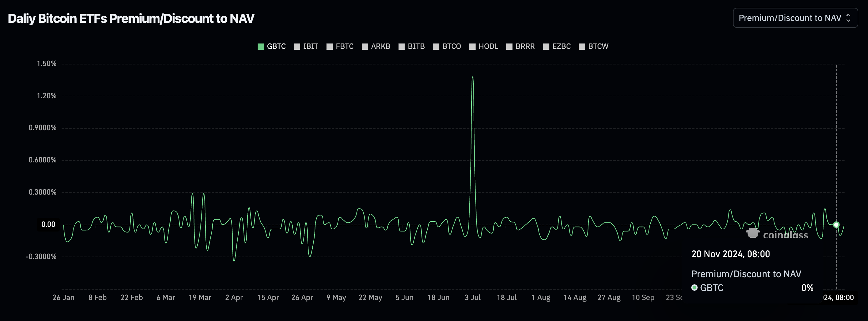Click the ARKB legend color square
Image resolution: width=868 pixels, height=321 pixels.
tap(365, 47)
